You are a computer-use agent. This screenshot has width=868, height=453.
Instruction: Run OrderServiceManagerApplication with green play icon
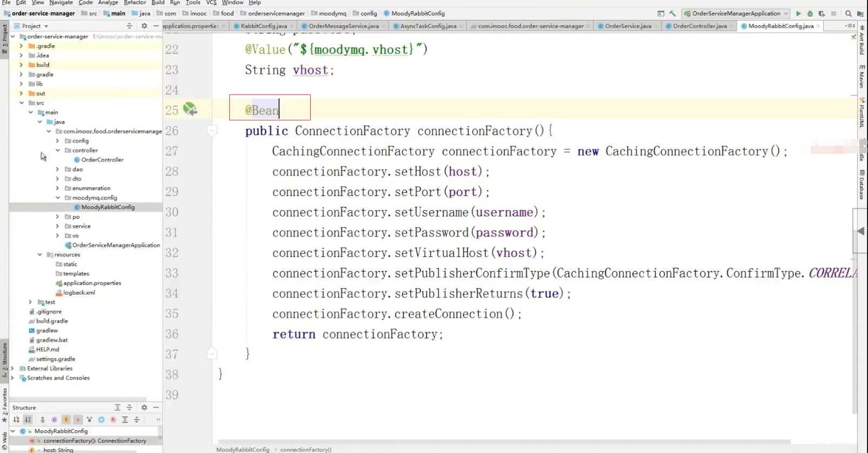[798, 13]
